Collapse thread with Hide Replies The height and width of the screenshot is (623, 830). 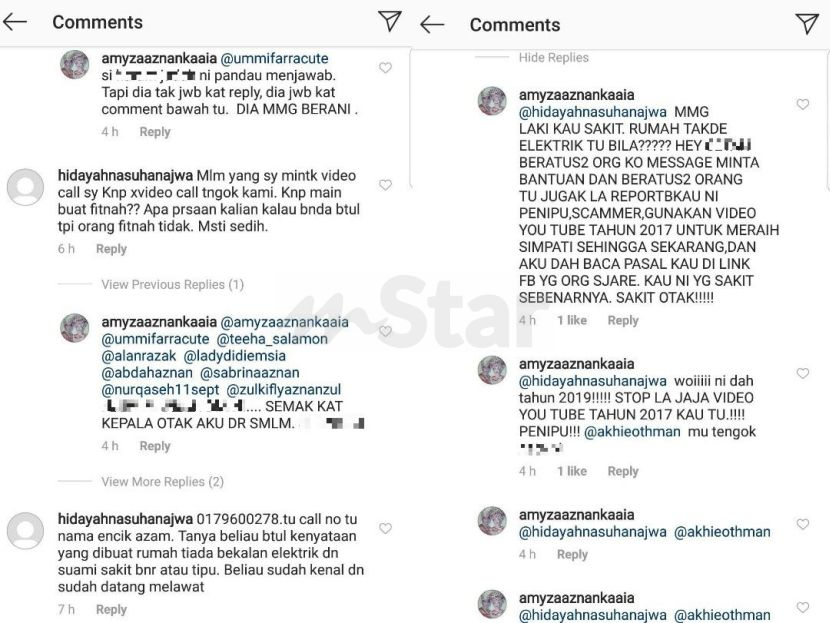pyautogui.click(x=554, y=57)
